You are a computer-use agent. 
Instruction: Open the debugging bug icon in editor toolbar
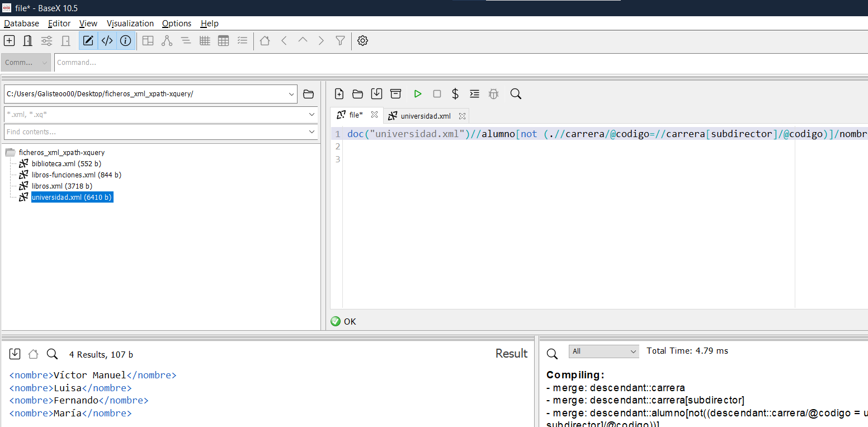493,93
